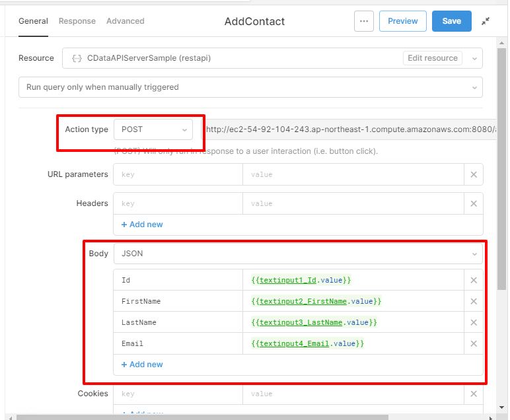Screen dimensions: 510x420
Task: Delete the Headers key-value row
Action: [x=474, y=203]
